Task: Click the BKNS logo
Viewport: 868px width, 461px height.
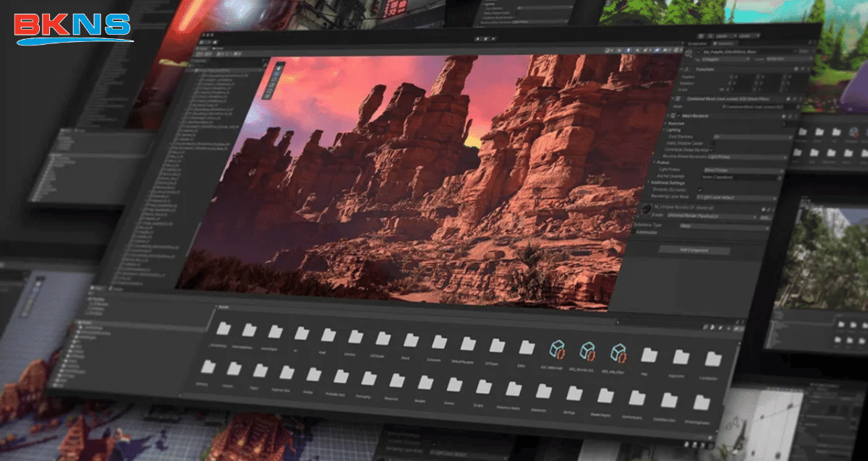Action: click(x=72, y=27)
